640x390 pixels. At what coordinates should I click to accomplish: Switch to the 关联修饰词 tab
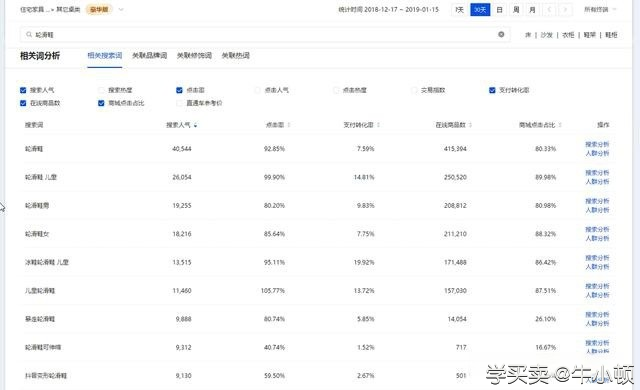tap(194, 55)
